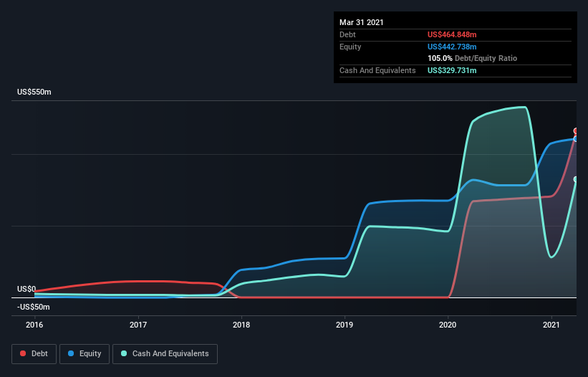This screenshot has height=377, width=588.
Task: Toggle the Cash And Equivalents legend button
Action: pos(165,354)
